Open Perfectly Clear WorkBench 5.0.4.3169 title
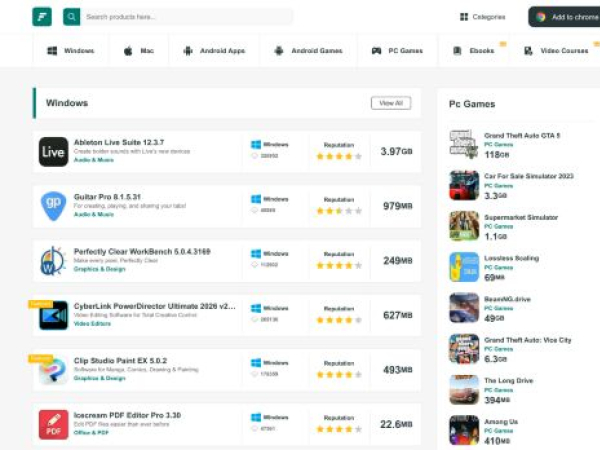 coord(142,251)
